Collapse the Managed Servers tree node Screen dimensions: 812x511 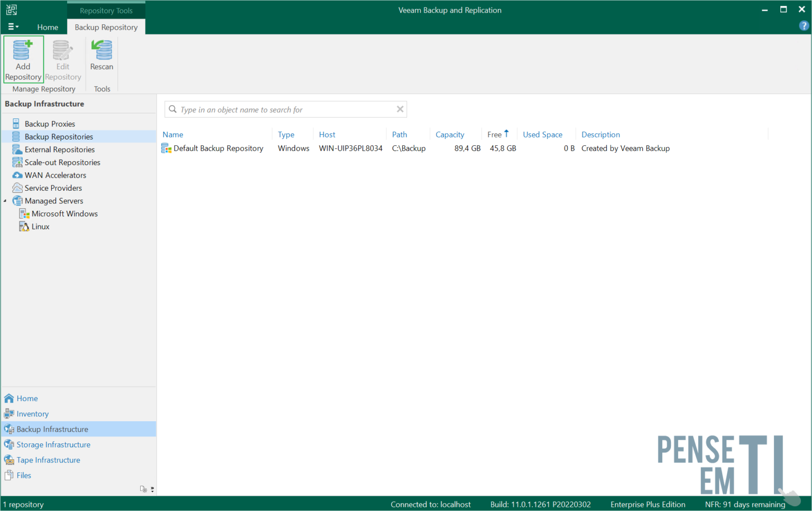click(x=5, y=201)
